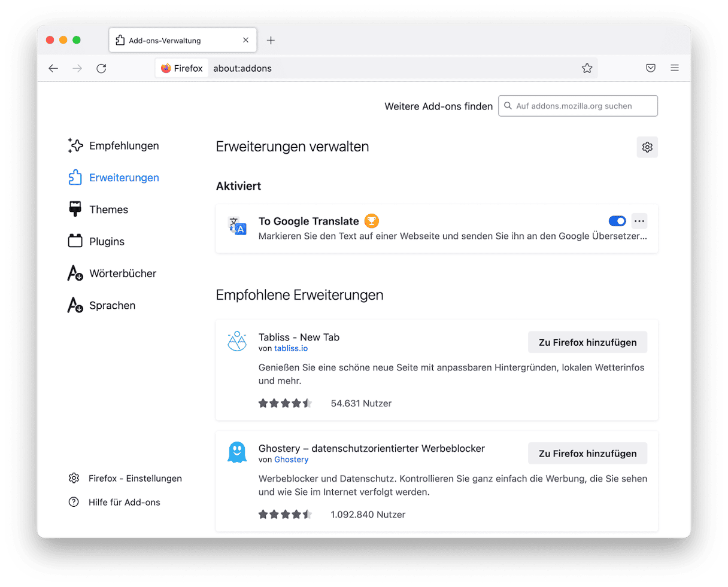Image resolution: width=728 pixels, height=587 pixels.
Task: Click the address bar showing about:addons
Action: coord(377,68)
